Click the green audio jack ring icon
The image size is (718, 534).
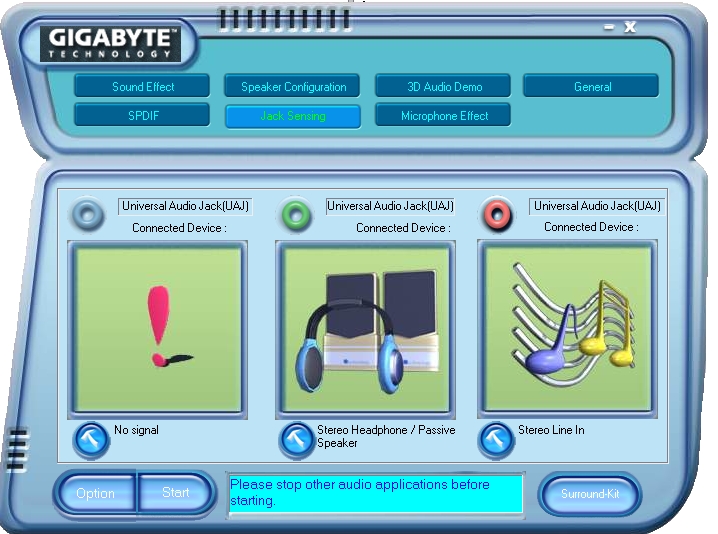(295, 214)
